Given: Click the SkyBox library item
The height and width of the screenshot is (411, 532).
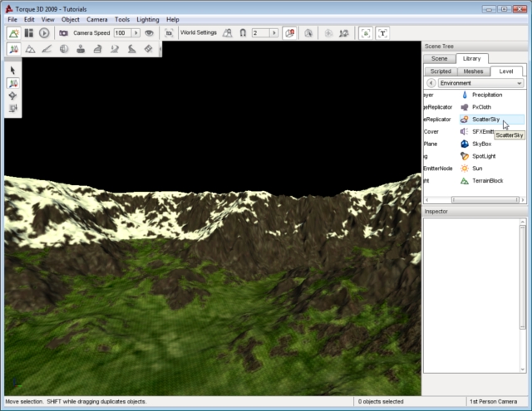Looking at the screenshot, I should 480,144.
